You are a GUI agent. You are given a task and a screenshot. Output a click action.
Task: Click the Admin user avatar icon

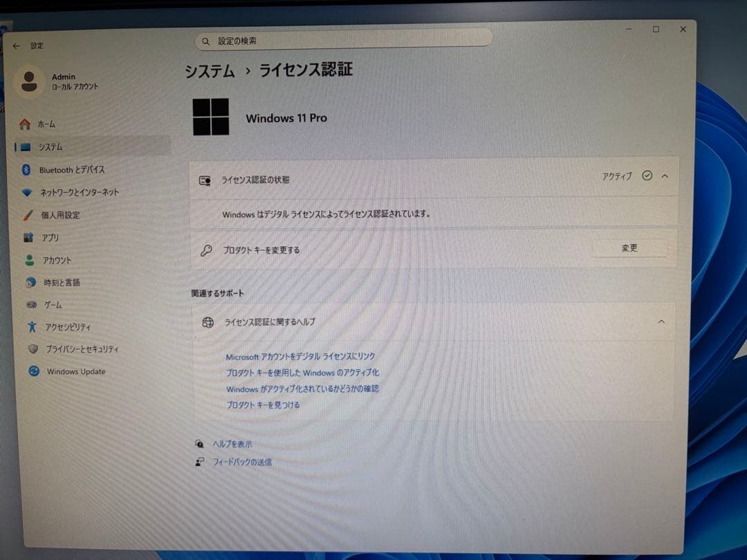click(28, 81)
